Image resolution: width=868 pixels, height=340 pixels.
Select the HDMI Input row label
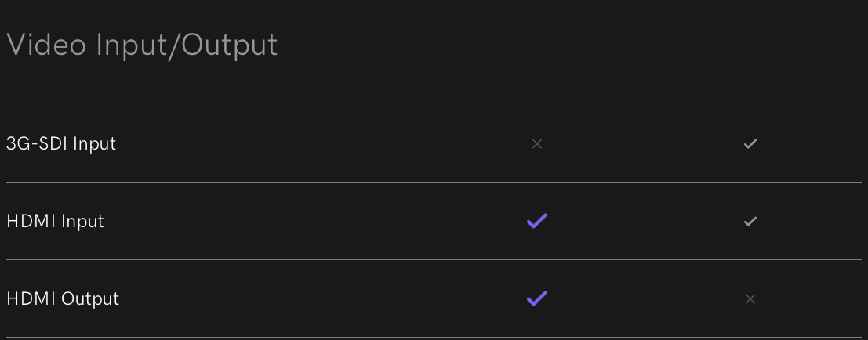pos(55,221)
